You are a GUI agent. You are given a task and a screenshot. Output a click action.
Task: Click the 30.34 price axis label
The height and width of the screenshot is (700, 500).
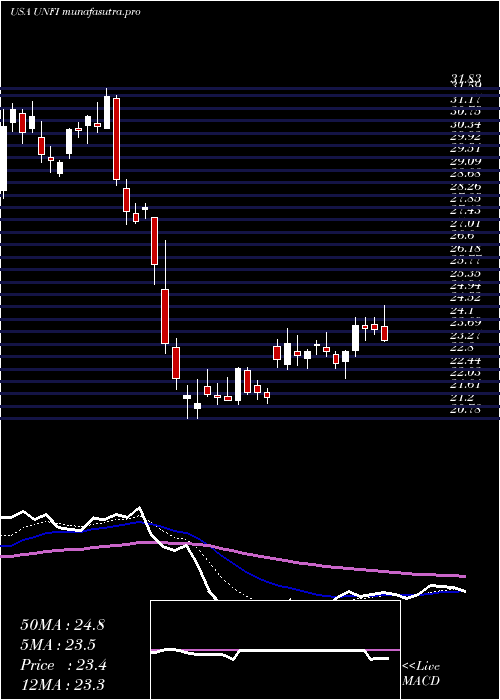click(x=465, y=125)
